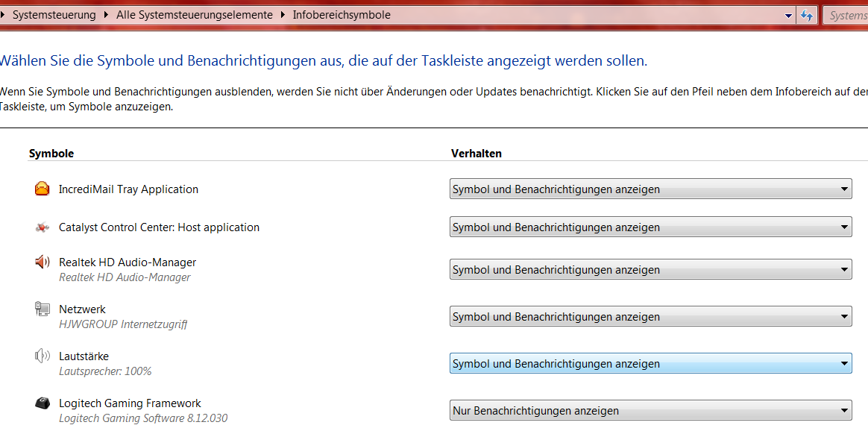Open the Realtek HD Audio-Manager behavior dropdown
Viewport: 868px width, 428px height.
click(x=650, y=270)
